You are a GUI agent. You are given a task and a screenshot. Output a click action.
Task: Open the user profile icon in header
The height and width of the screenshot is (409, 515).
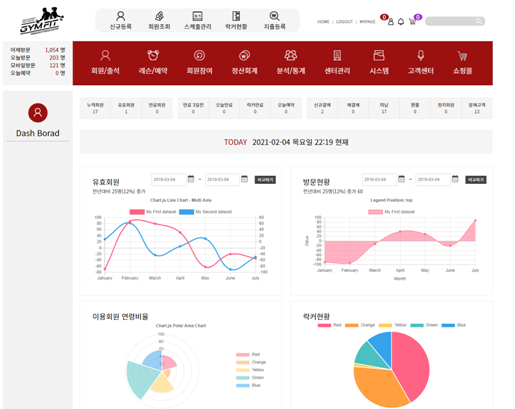click(x=391, y=22)
